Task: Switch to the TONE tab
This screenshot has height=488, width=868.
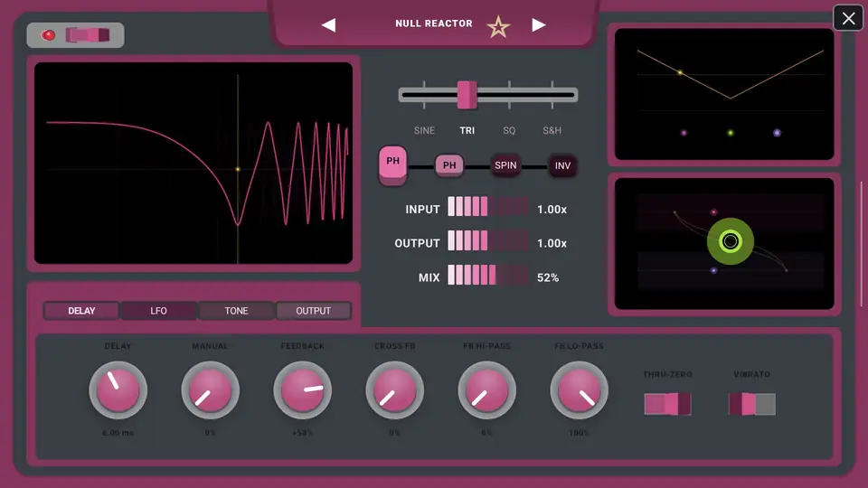Action: click(236, 311)
